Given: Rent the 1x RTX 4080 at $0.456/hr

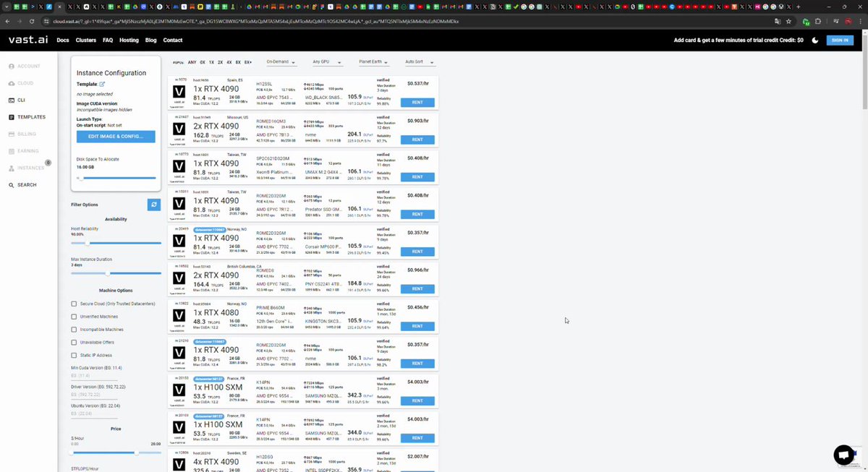Looking at the screenshot, I should tap(417, 326).
